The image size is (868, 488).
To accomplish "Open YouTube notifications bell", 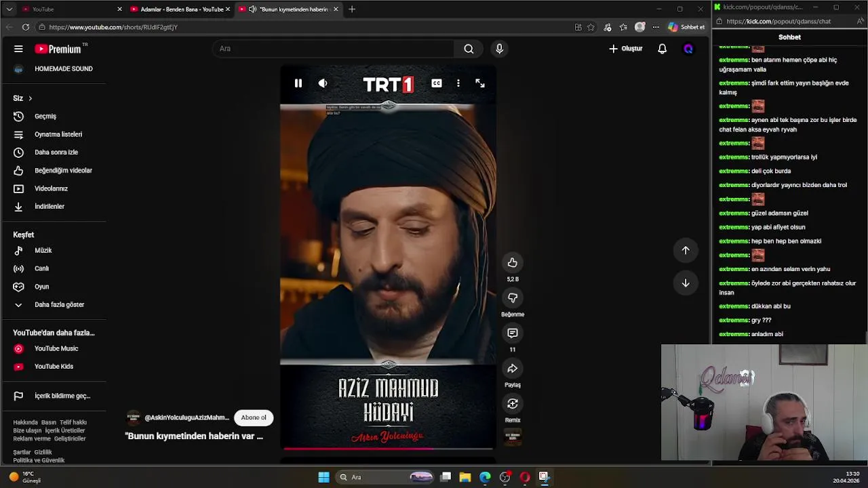I will 662,49.
